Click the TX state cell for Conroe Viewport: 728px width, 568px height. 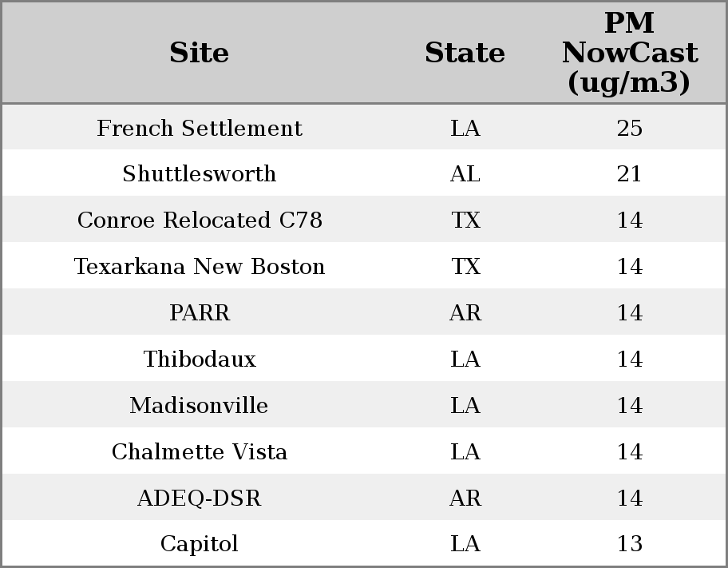(465, 220)
